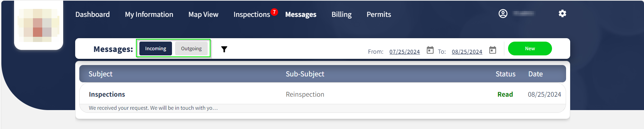This screenshot has width=644, height=129.
Task: Open the From date calendar icon
Action: 430,50
